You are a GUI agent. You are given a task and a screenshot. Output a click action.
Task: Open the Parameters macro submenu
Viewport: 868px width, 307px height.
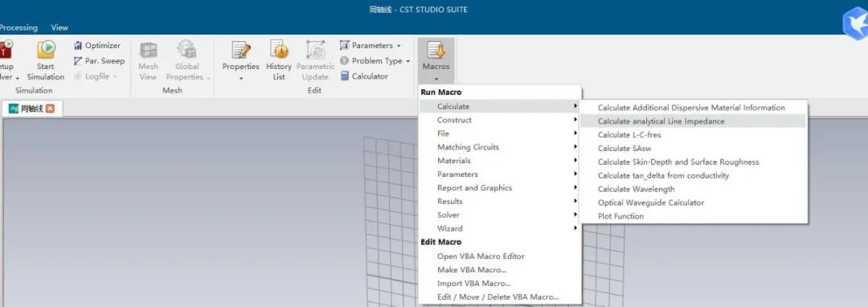[x=500, y=174]
